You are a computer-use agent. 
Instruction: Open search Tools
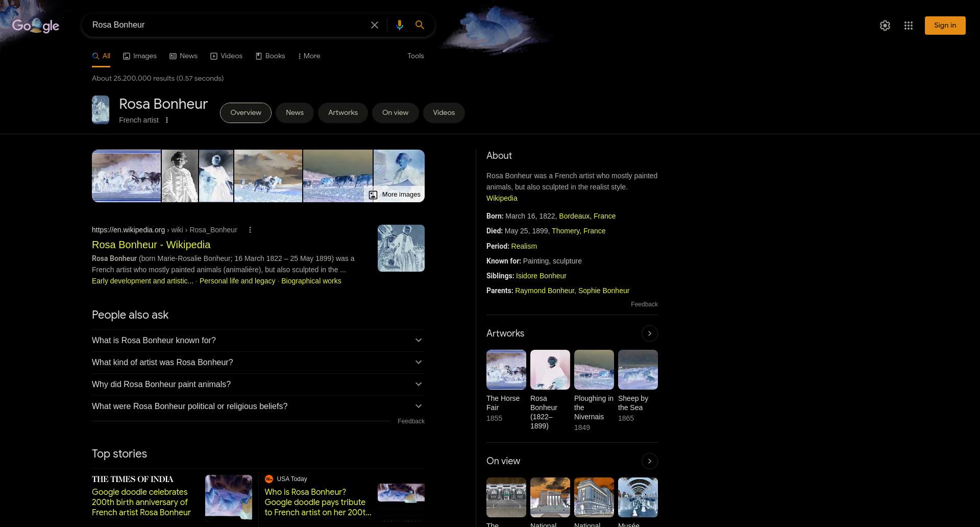415,56
